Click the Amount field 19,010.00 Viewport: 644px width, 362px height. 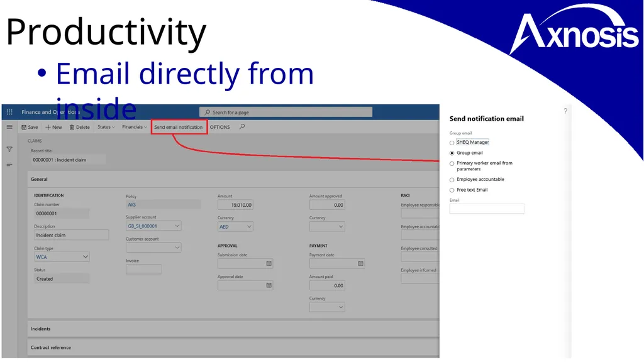click(235, 205)
